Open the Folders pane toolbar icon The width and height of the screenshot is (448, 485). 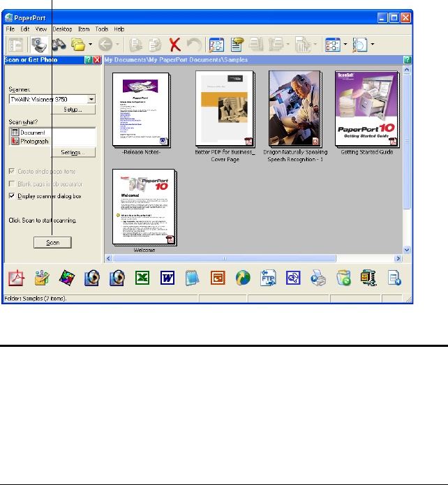click(16, 45)
